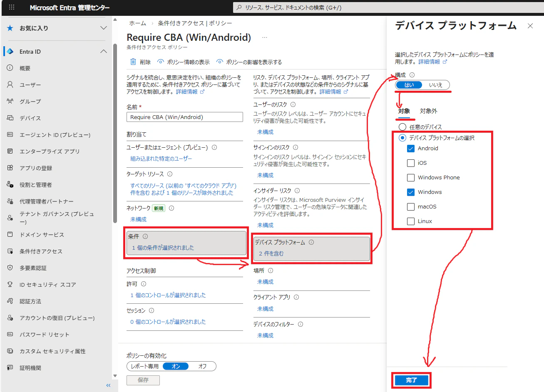Image resolution: width=544 pixels, height=392 pixels.
Task: Click the 保存 button
Action: pos(143,380)
